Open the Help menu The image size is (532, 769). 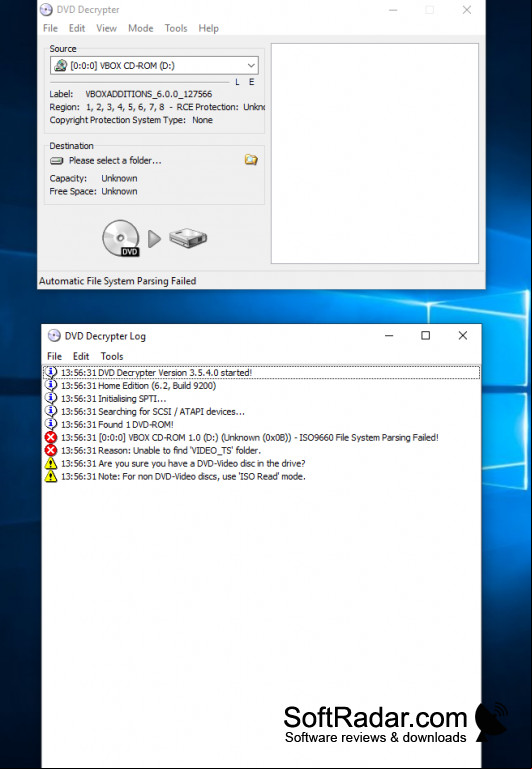pyautogui.click(x=208, y=28)
